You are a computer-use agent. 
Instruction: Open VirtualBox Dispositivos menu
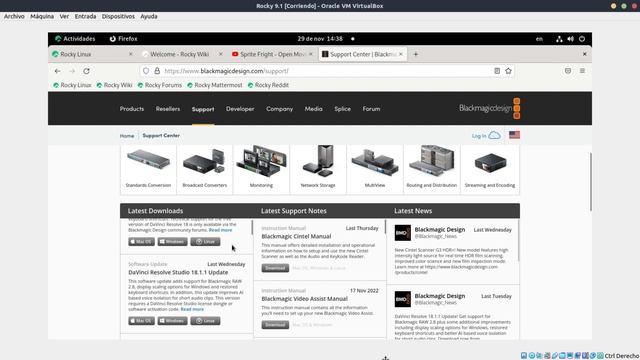tap(118, 16)
